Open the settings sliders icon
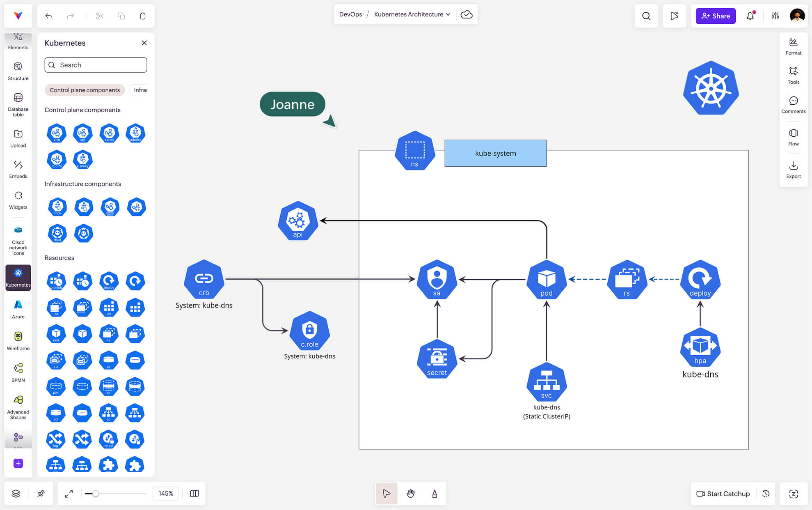Viewport: 812px width, 510px height. click(775, 16)
